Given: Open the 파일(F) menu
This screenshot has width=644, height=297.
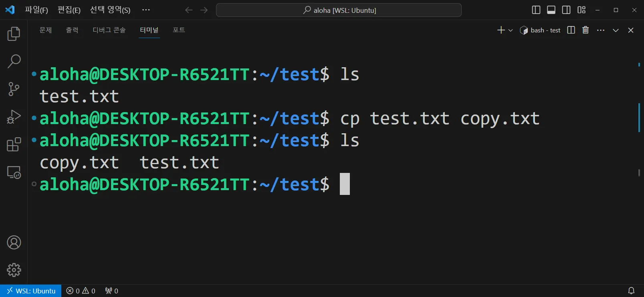Looking at the screenshot, I should [x=36, y=10].
